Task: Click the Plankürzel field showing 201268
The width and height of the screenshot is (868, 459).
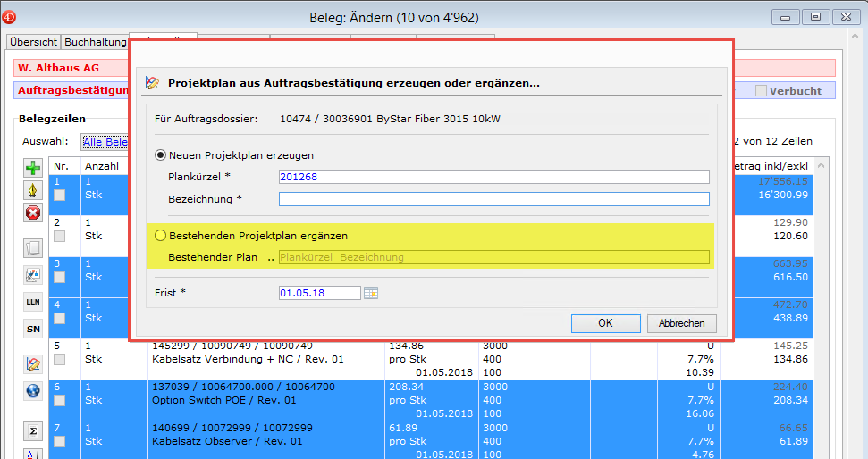Action: tap(493, 177)
